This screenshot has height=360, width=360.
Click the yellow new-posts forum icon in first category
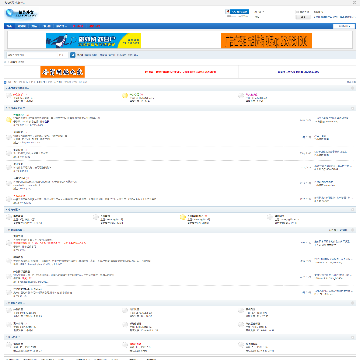pos(125,96)
